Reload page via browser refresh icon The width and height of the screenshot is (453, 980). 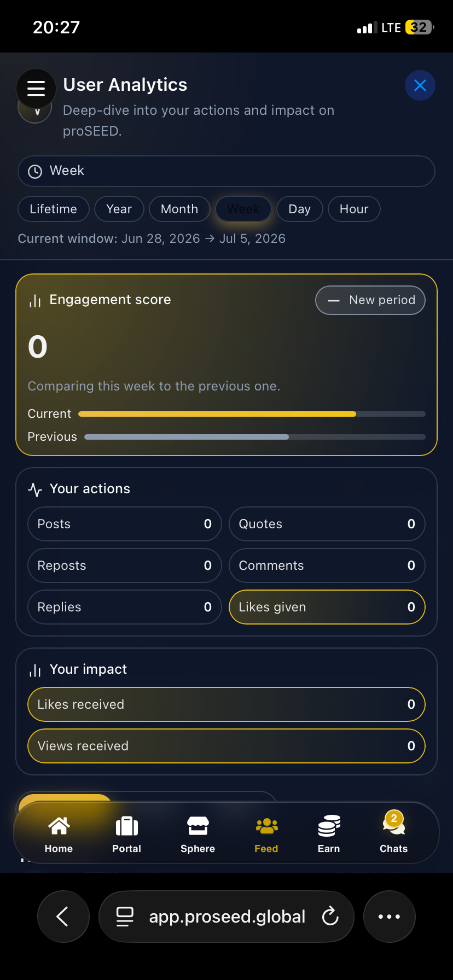pos(330,917)
